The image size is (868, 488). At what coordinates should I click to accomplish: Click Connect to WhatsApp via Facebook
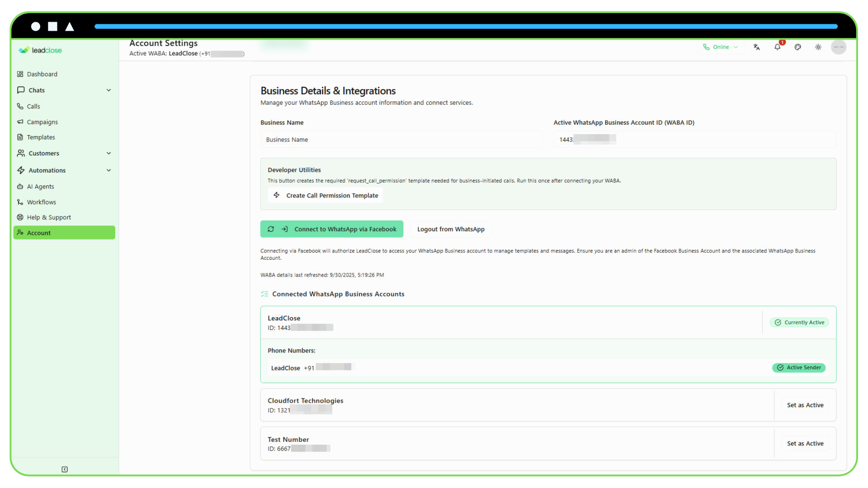pyautogui.click(x=332, y=229)
